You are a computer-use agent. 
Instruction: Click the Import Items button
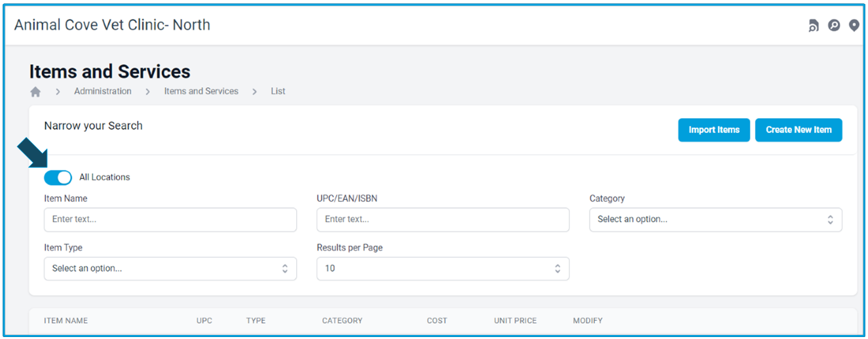[714, 130]
